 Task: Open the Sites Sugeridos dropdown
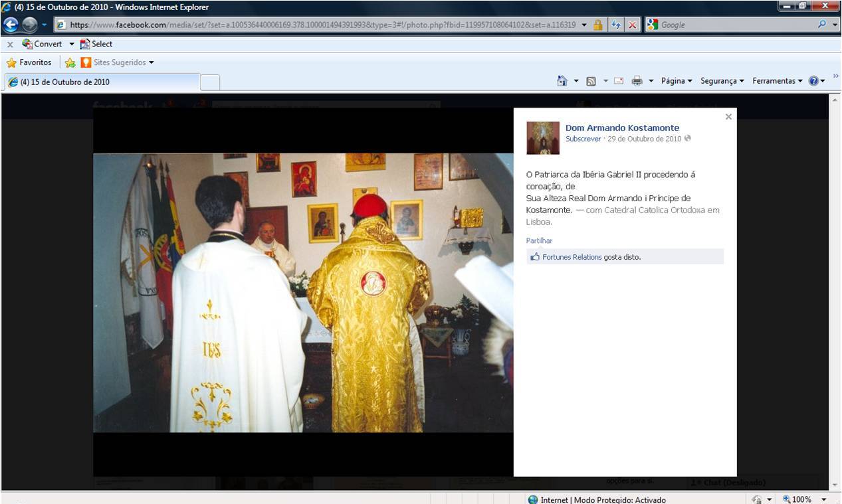point(118,62)
